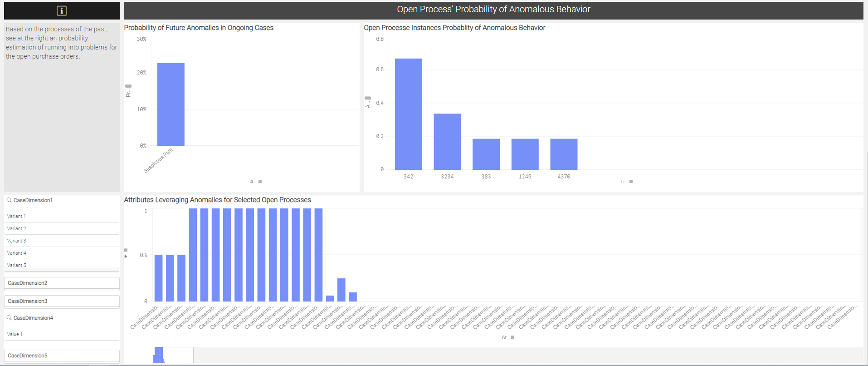Open search via the CaseDimension1 magnifier icon
Viewport: 868px width, 366px height.
click(9, 200)
